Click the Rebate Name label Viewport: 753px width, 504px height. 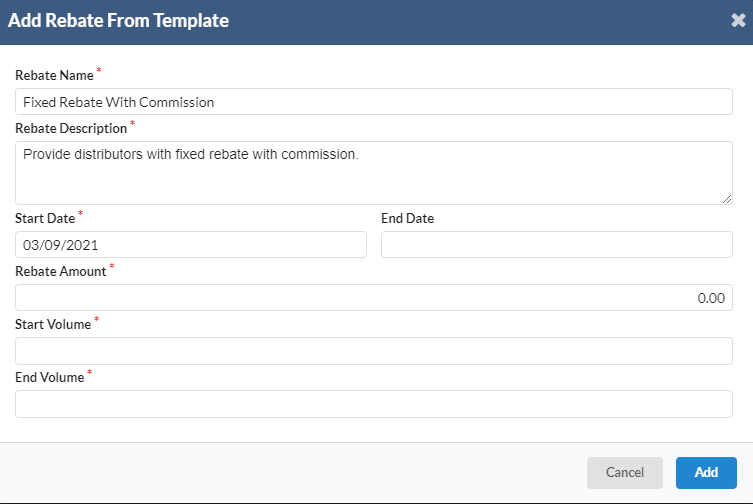(54, 75)
